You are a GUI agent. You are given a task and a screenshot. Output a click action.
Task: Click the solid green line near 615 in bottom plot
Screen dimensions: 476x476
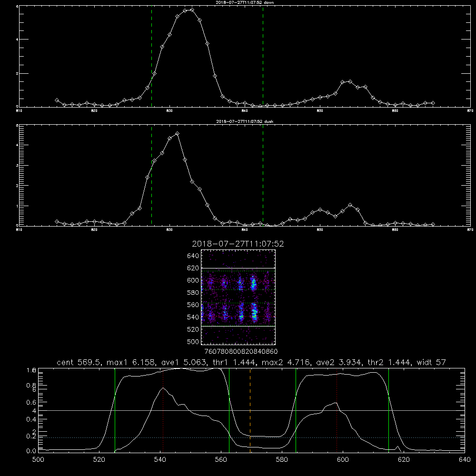point(388,410)
